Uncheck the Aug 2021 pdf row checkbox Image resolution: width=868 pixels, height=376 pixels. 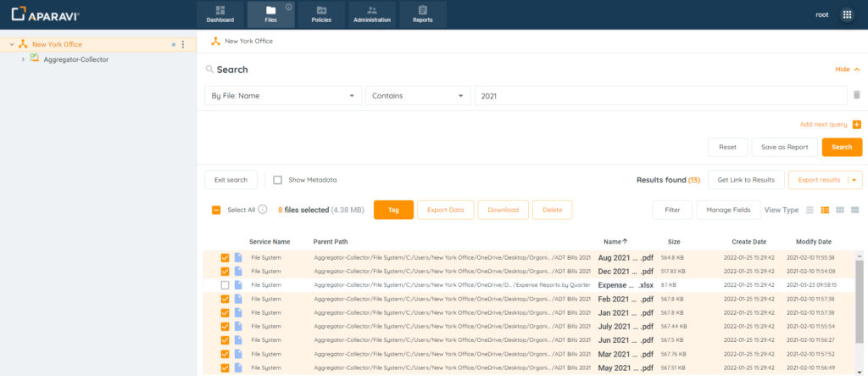point(225,257)
